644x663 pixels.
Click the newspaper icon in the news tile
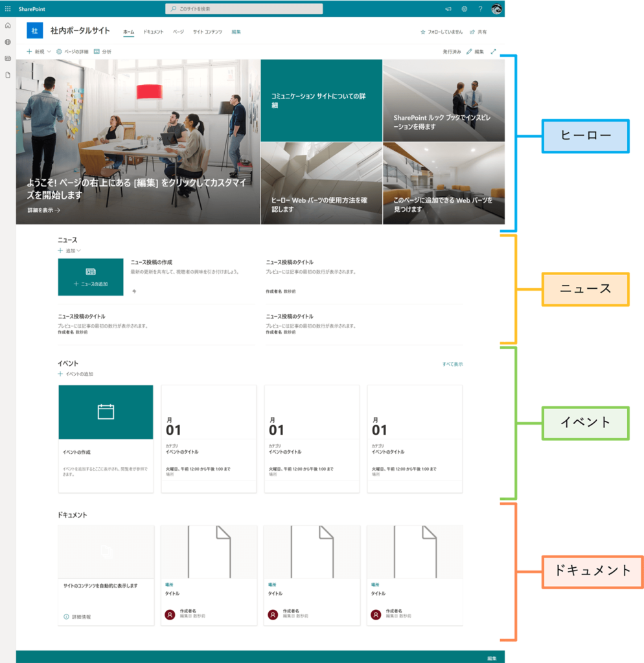[91, 271]
